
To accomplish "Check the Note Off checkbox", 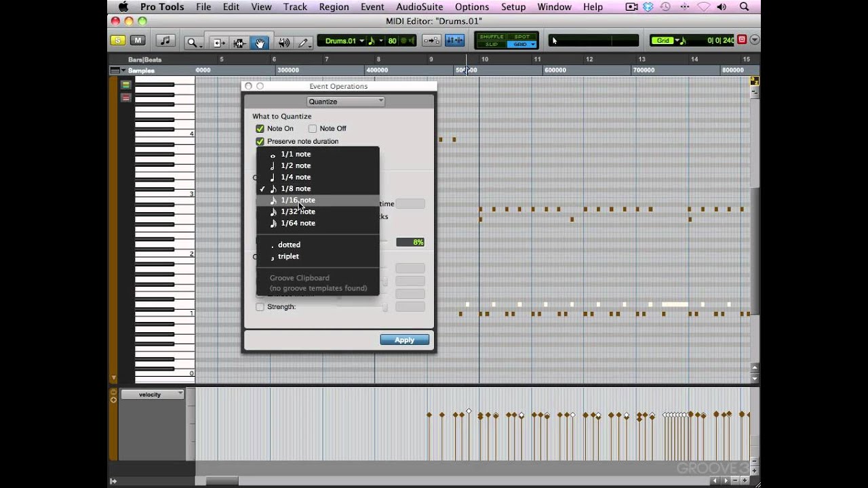I will (313, 129).
